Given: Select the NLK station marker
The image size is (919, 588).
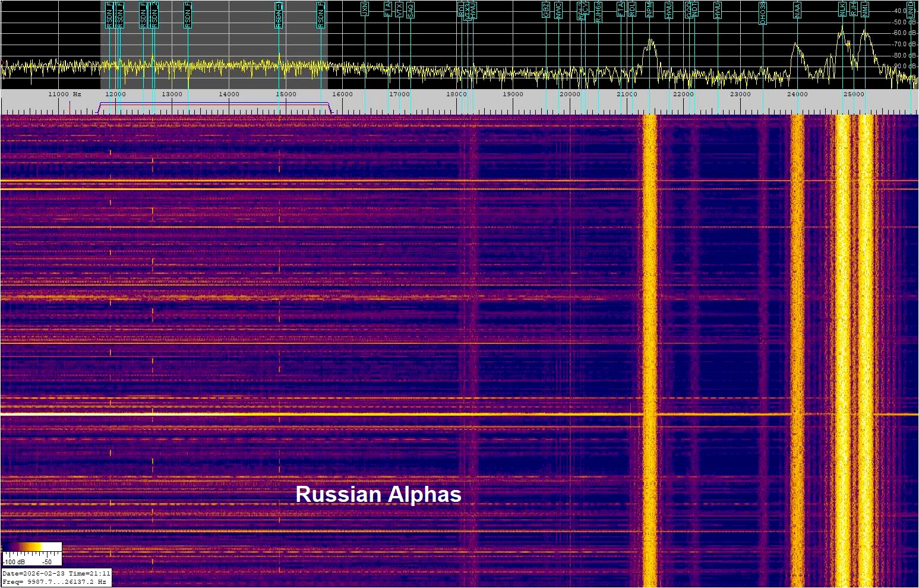Looking at the screenshot, I should (842, 9).
